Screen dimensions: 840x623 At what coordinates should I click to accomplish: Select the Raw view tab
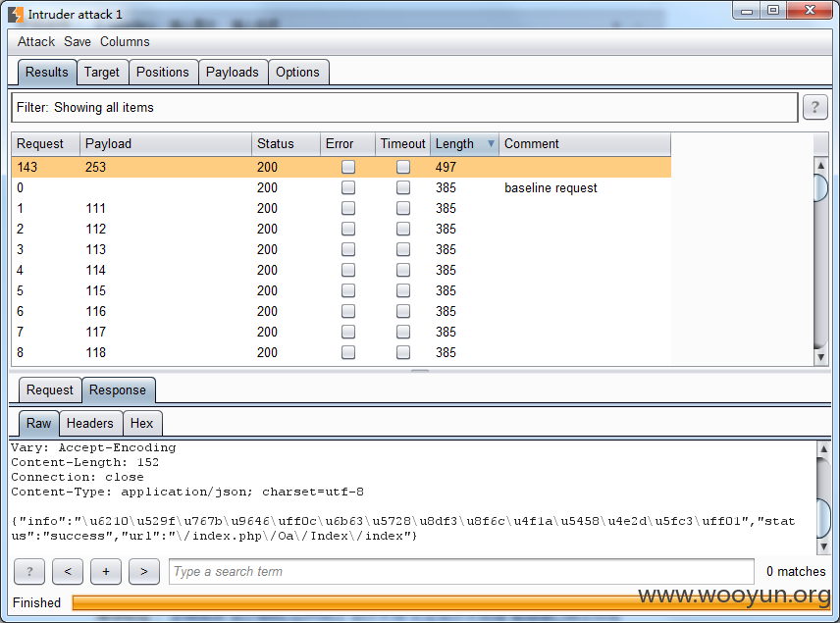[38, 423]
